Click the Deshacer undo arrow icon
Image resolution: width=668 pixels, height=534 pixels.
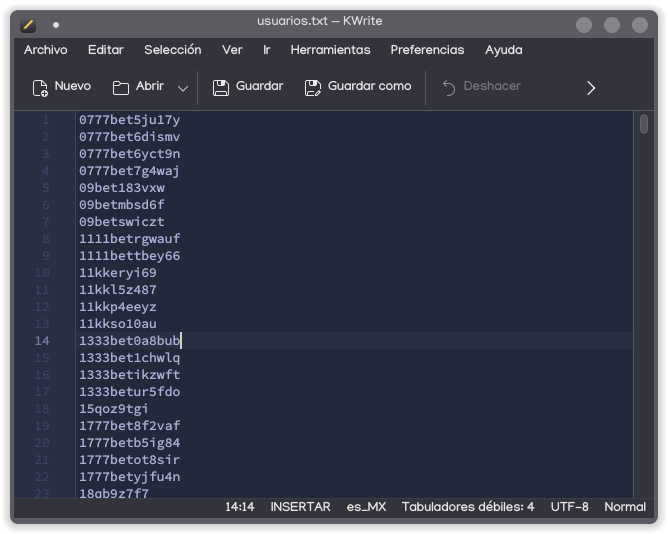click(x=449, y=88)
